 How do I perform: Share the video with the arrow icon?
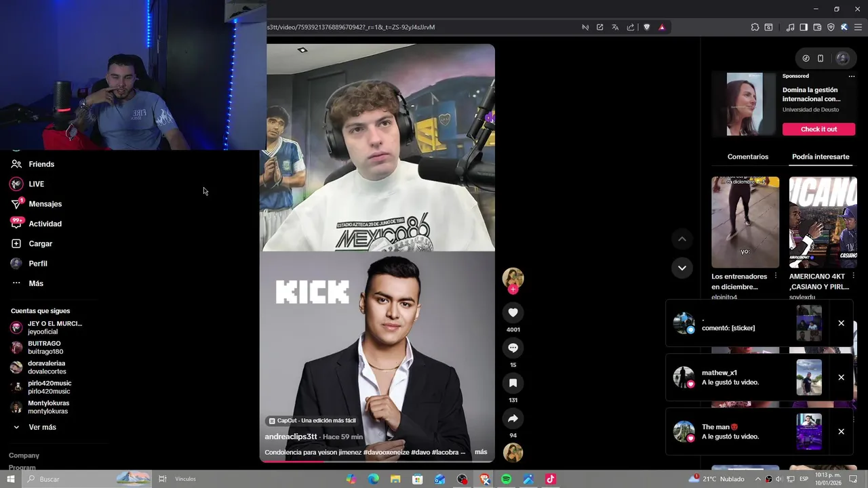pos(513,418)
